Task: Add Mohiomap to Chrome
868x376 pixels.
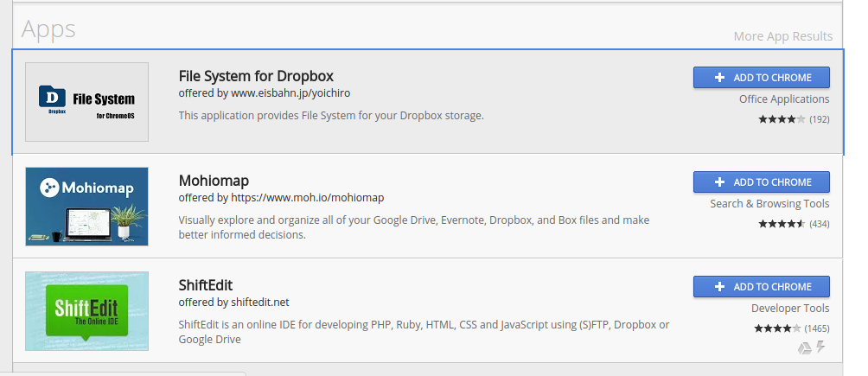Action: click(x=761, y=182)
